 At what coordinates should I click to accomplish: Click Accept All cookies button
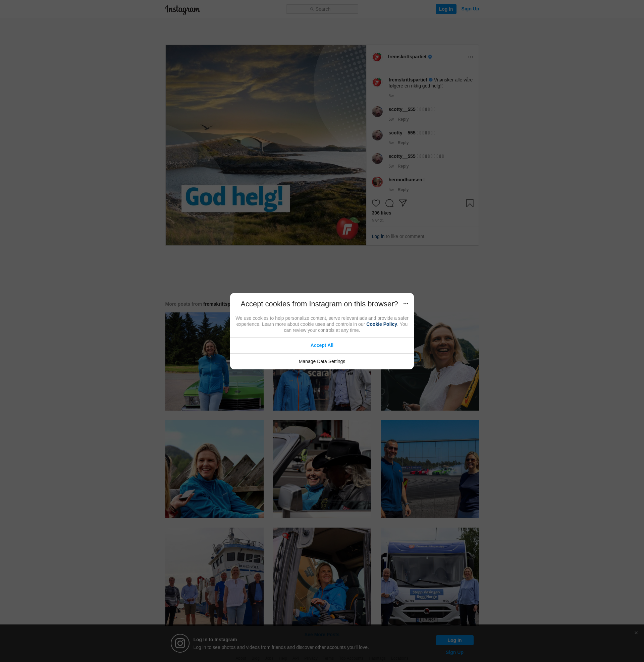322,345
